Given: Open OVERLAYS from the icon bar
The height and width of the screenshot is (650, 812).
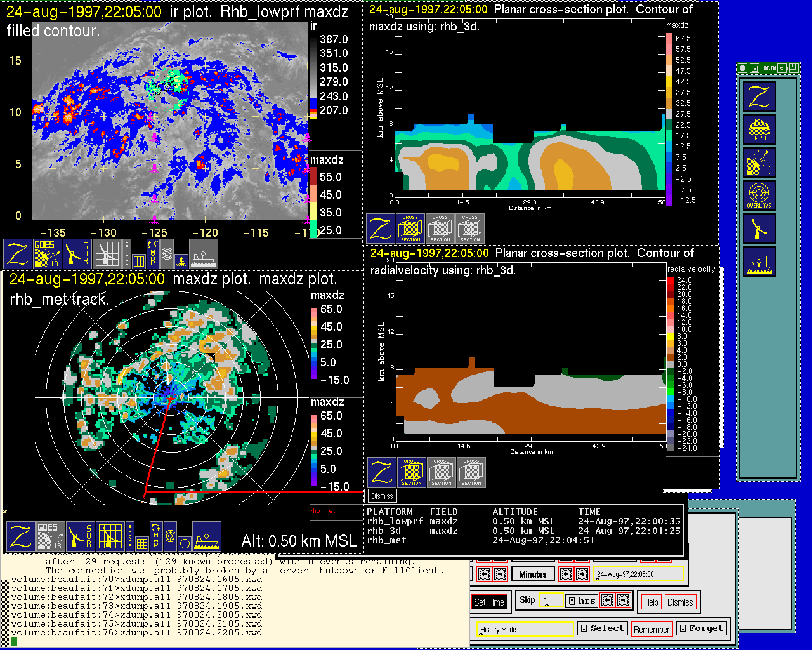Looking at the screenshot, I should [x=759, y=196].
